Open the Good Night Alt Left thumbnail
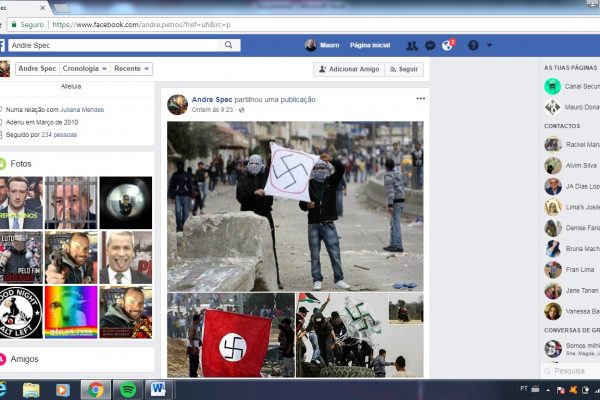The height and width of the screenshot is (400, 600). pyautogui.click(x=21, y=312)
